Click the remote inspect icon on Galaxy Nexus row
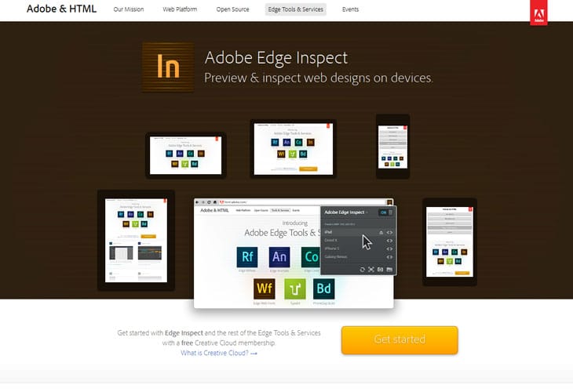Screen dimensions: 573x392 (389, 257)
